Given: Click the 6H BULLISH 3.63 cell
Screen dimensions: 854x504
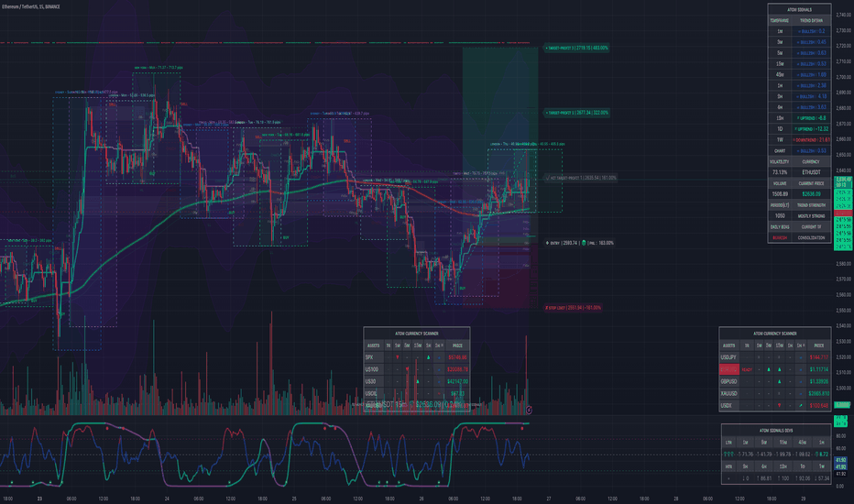Looking at the screenshot, I should (811, 107).
